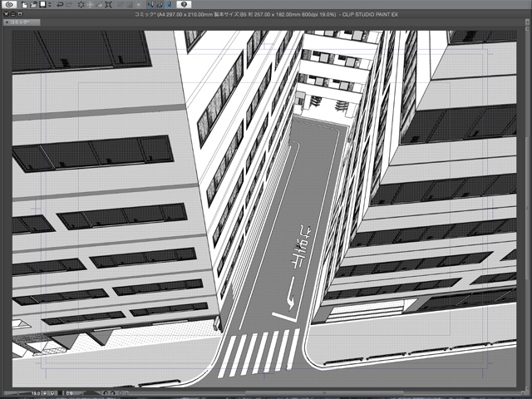Save the comic with the Save icon

[x=42, y=4]
